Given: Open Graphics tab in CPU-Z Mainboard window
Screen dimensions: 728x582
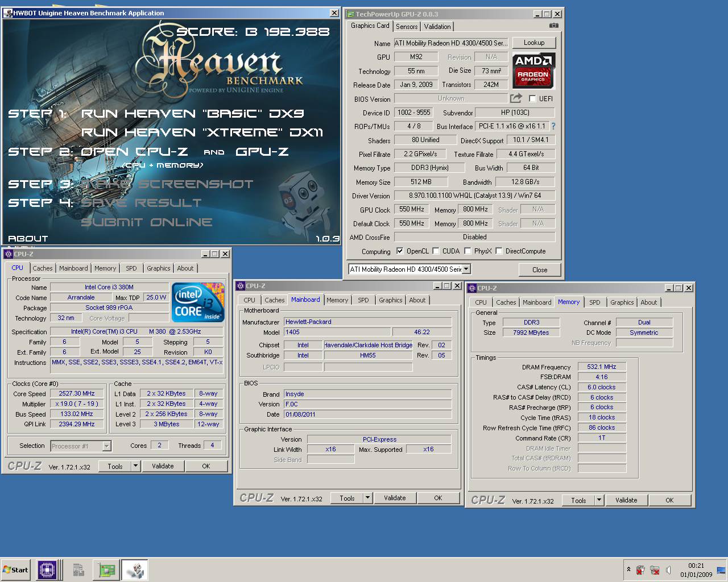Looking at the screenshot, I should [x=391, y=300].
